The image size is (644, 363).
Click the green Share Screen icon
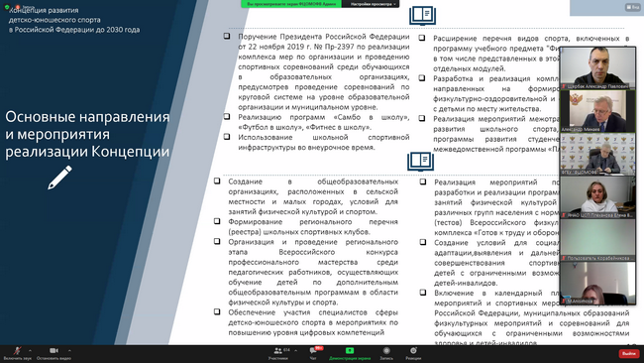(x=350, y=351)
